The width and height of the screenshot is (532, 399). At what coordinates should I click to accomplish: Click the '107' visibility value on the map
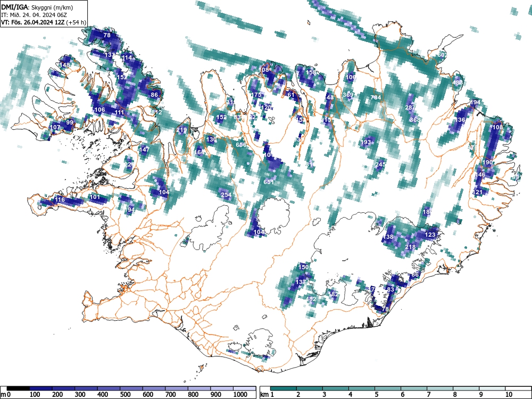(x=55, y=127)
